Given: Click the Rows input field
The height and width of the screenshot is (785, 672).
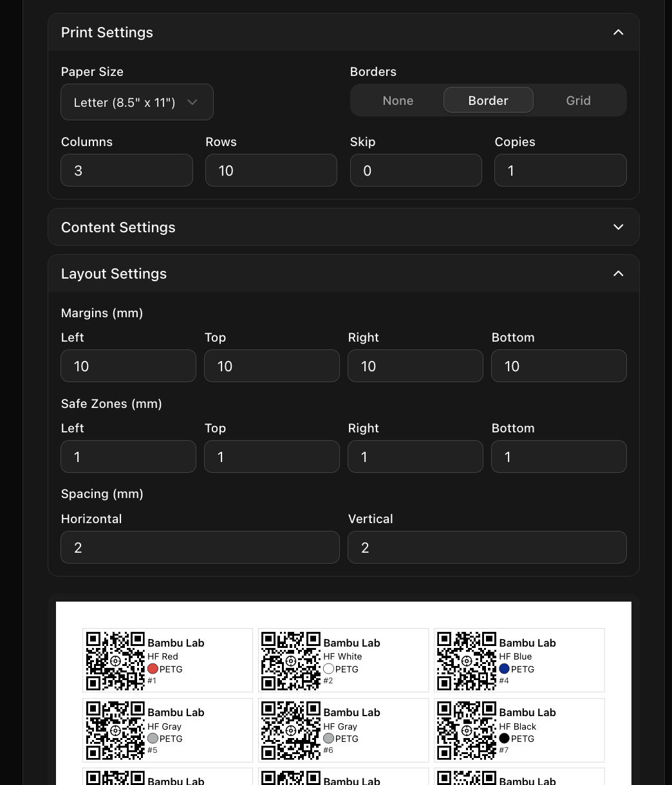Looking at the screenshot, I should tap(271, 171).
